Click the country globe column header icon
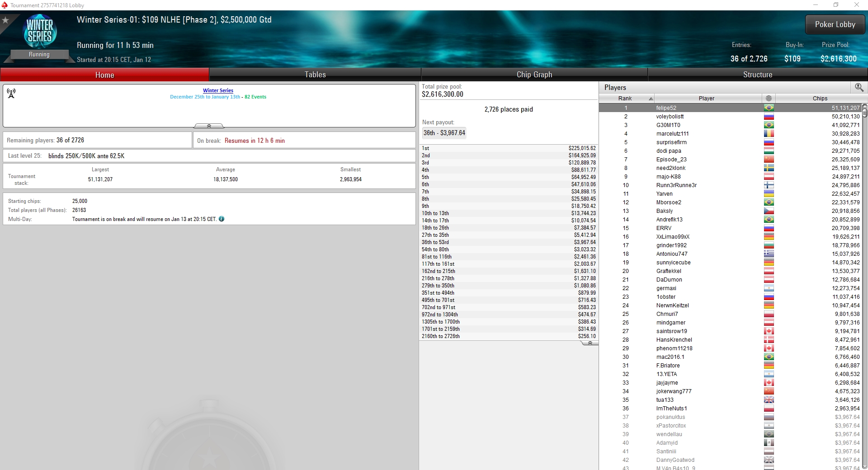868x470 pixels. pyautogui.click(x=769, y=98)
